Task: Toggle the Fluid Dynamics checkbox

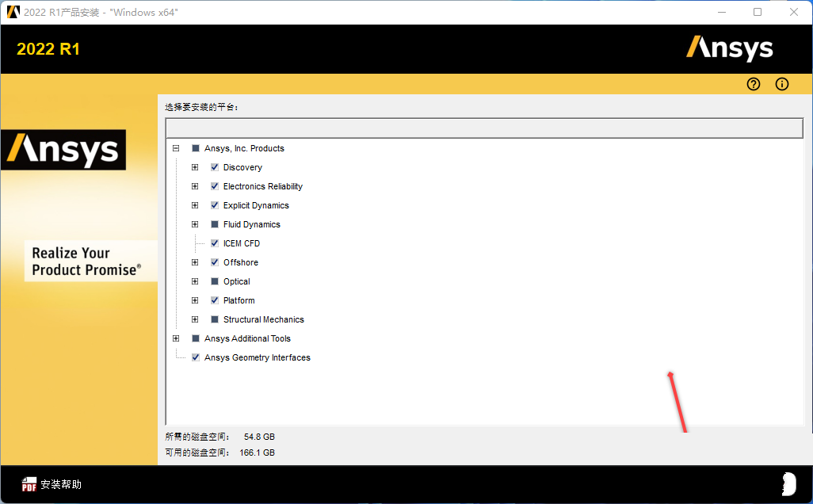Action: pos(215,224)
